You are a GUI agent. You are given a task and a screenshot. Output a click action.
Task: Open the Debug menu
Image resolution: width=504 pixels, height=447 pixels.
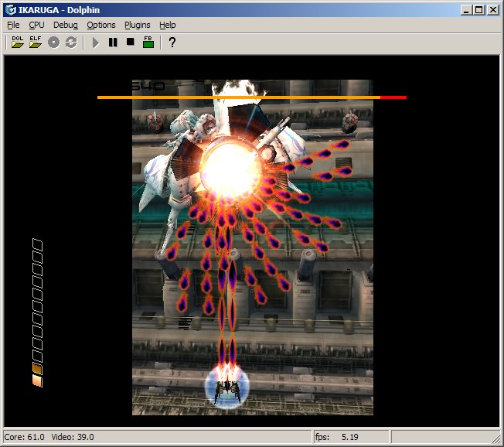tap(66, 25)
